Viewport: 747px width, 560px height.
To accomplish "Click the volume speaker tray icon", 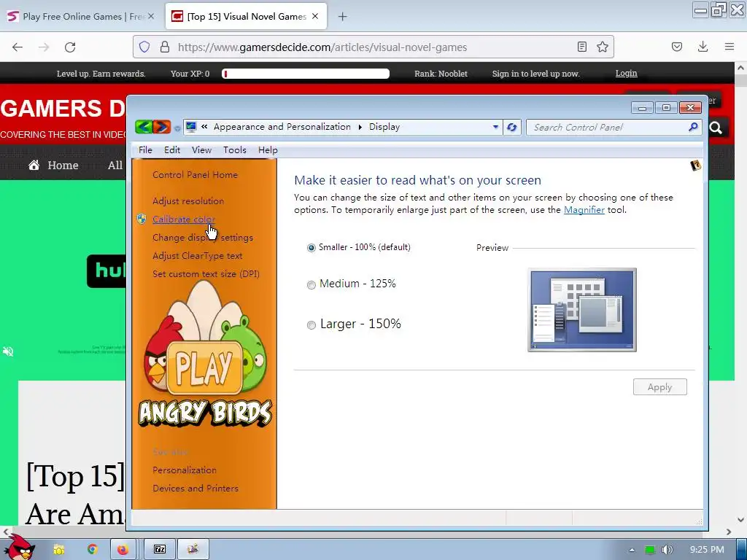I will coord(667,550).
